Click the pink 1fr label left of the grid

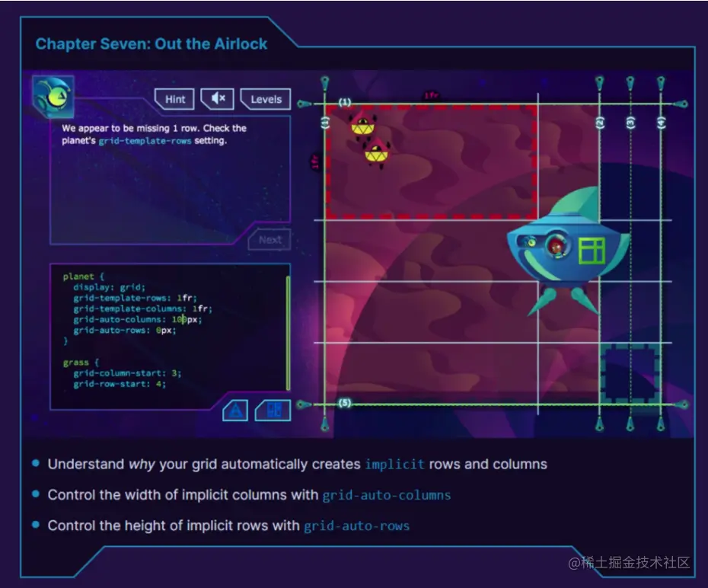point(314,161)
